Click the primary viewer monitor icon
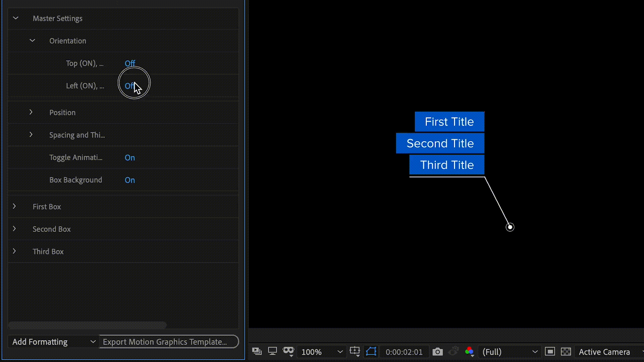Image resolution: width=644 pixels, height=362 pixels. point(272,352)
